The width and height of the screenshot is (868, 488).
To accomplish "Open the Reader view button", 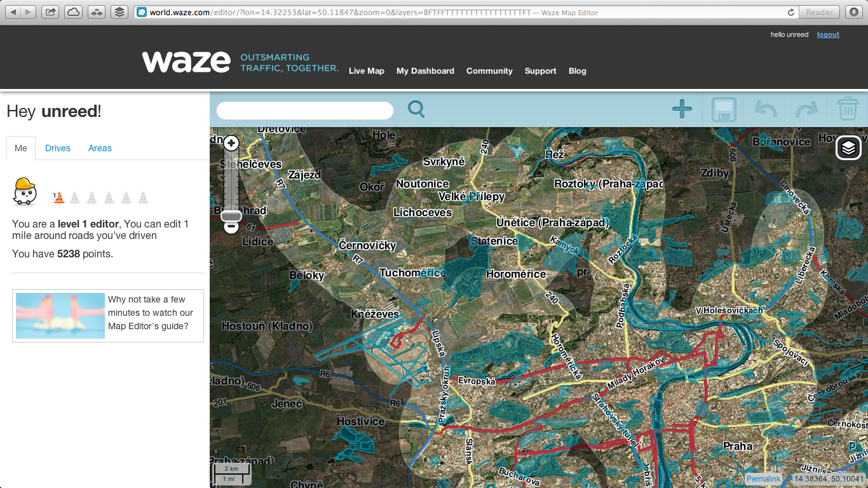I will tap(819, 12).
